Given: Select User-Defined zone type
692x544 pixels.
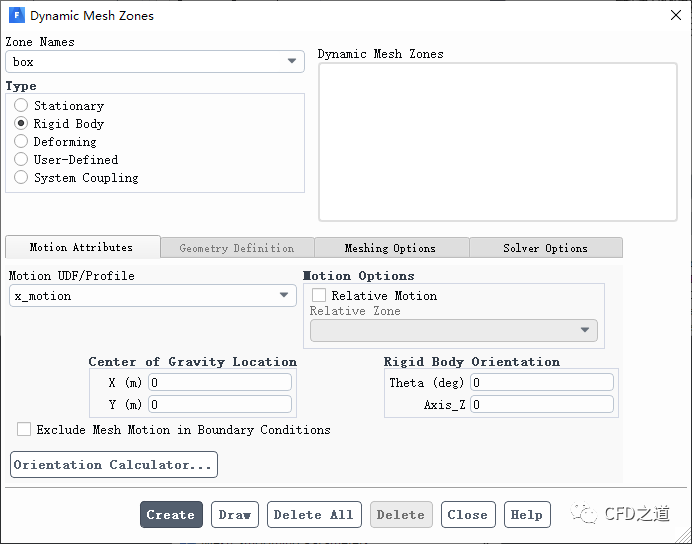Looking at the screenshot, I should (x=21, y=160).
